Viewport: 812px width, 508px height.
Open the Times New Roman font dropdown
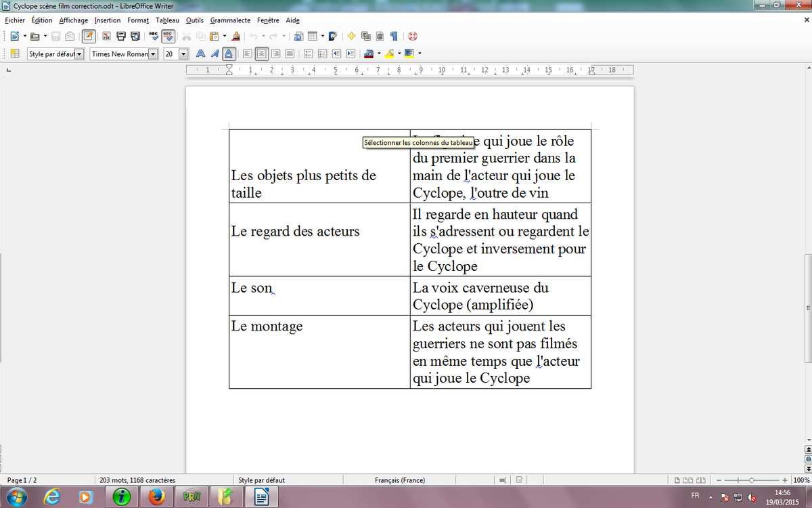153,54
